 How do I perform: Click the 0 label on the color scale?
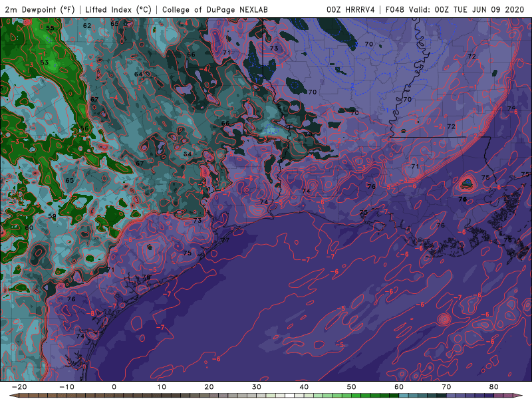(114, 387)
